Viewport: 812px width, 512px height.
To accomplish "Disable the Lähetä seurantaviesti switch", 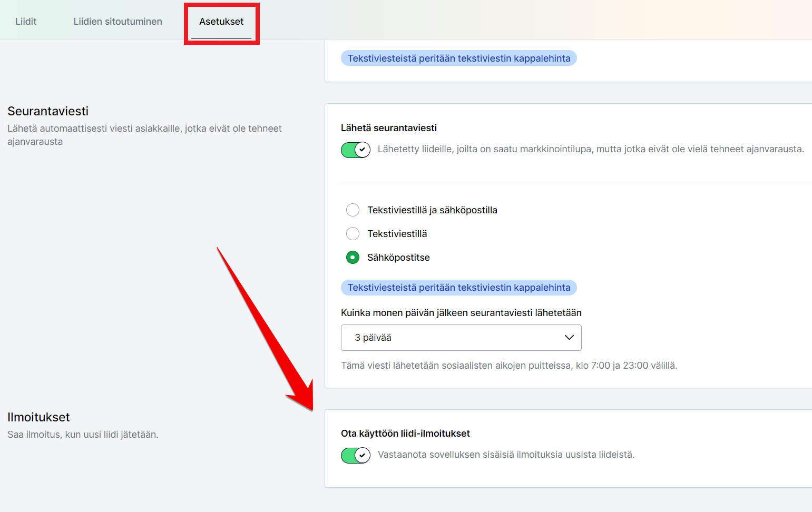I will click(356, 150).
